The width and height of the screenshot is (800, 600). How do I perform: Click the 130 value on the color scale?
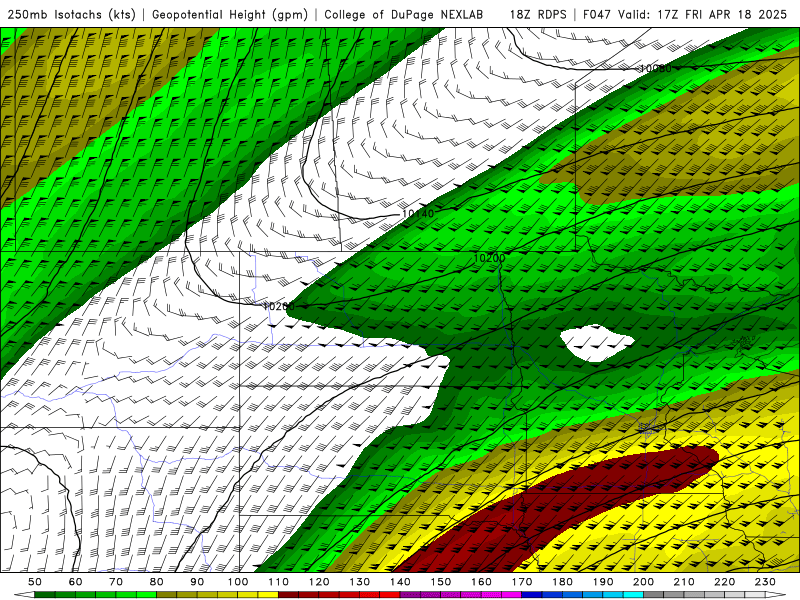tap(360, 582)
